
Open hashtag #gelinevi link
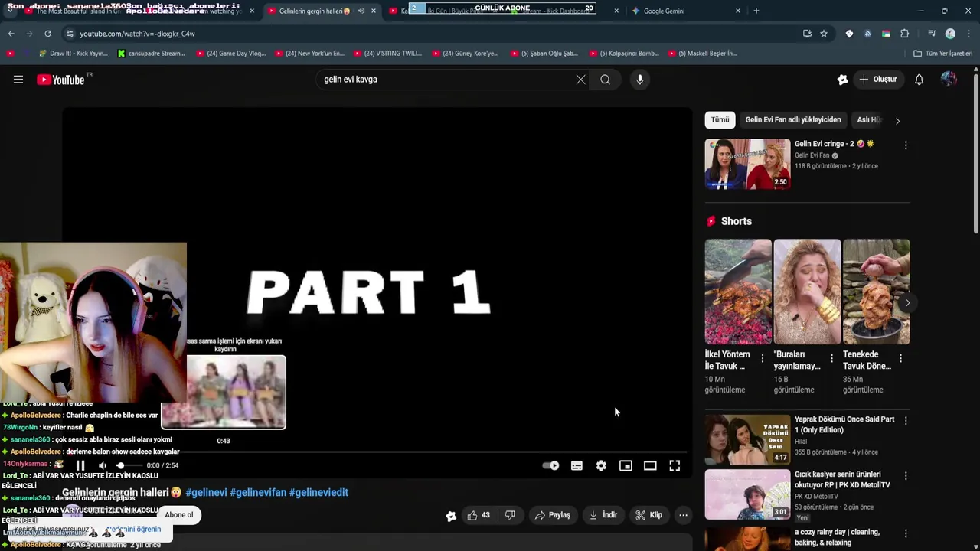(206, 493)
